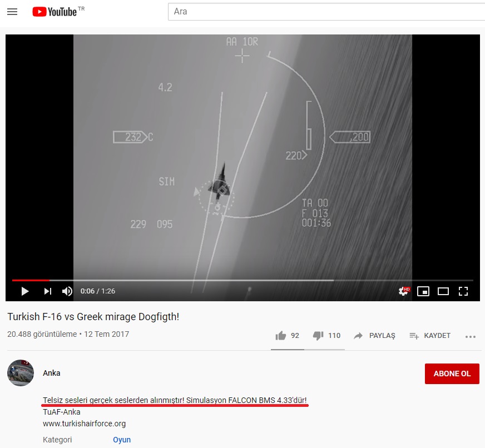Focus the Ara search field

coord(326,12)
